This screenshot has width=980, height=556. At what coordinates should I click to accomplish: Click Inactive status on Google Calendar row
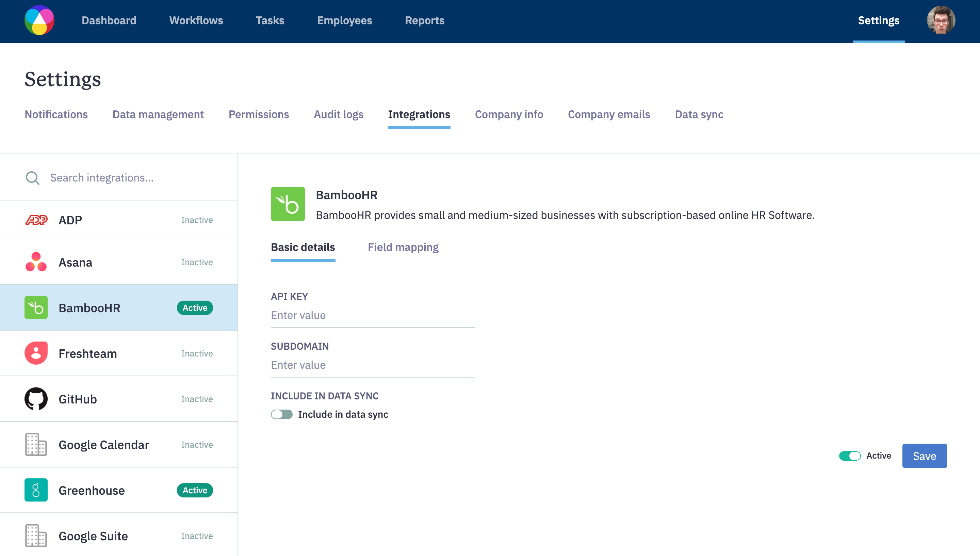tap(197, 445)
